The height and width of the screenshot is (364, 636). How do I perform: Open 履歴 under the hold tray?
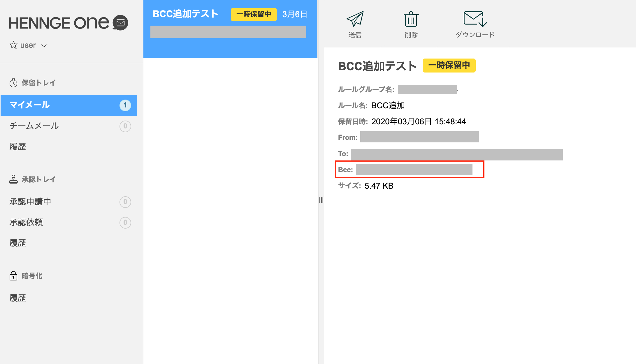coord(18,146)
